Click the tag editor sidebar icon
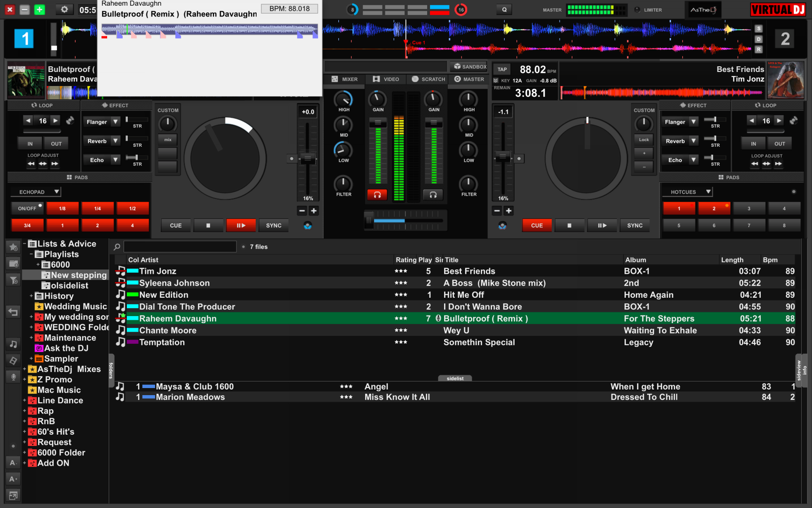Image resolution: width=812 pixels, height=508 pixels. click(13, 361)
